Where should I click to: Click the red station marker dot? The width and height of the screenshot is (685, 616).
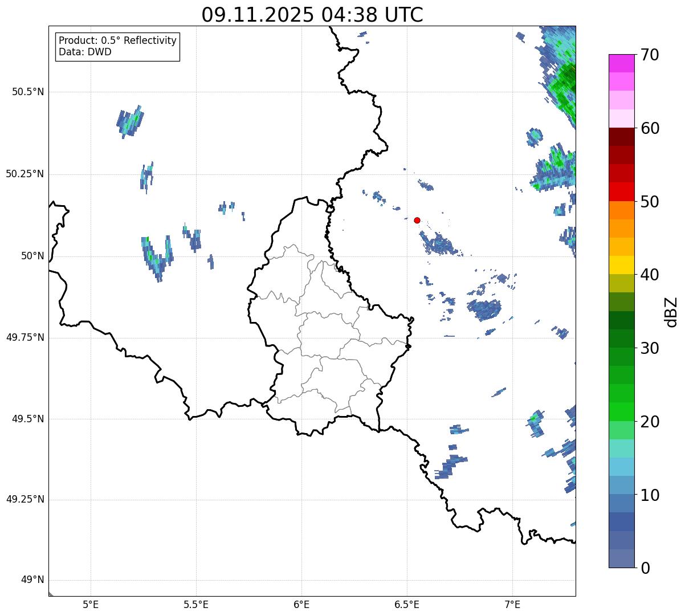click(417, 220)
